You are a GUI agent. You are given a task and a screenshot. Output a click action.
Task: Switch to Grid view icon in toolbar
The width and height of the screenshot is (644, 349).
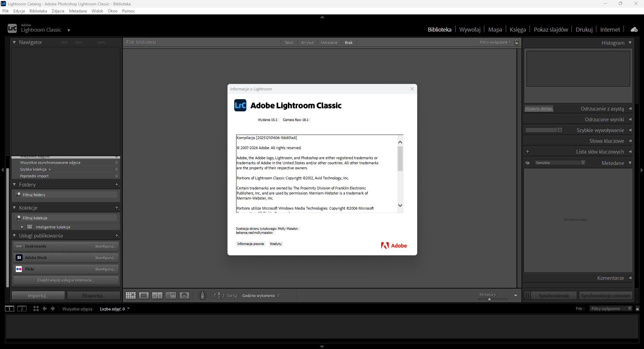tap(131, 296)
